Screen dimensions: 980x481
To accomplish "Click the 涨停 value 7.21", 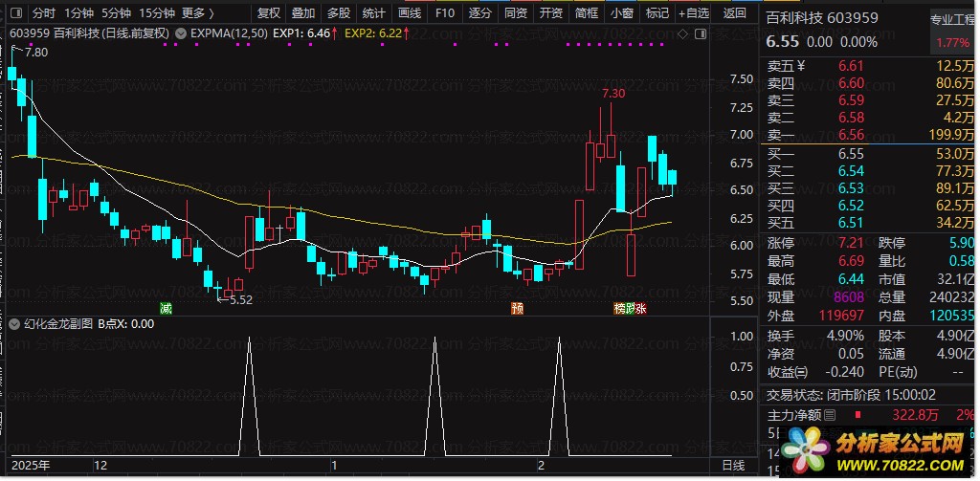I will [x=851, y=243].
